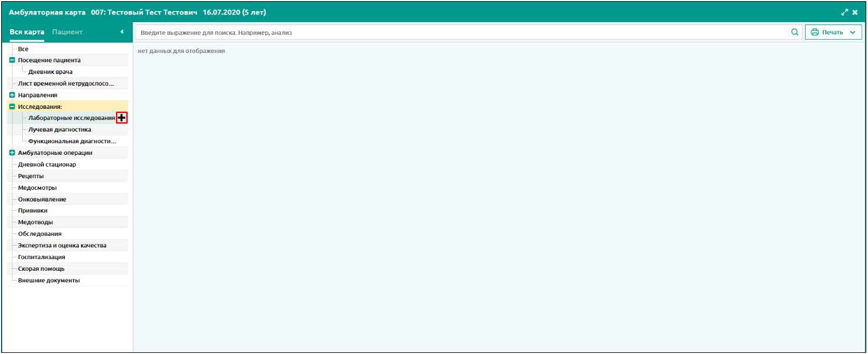Switch to the Пациент tab
The image size is (868, 354).
coord(67,32)
